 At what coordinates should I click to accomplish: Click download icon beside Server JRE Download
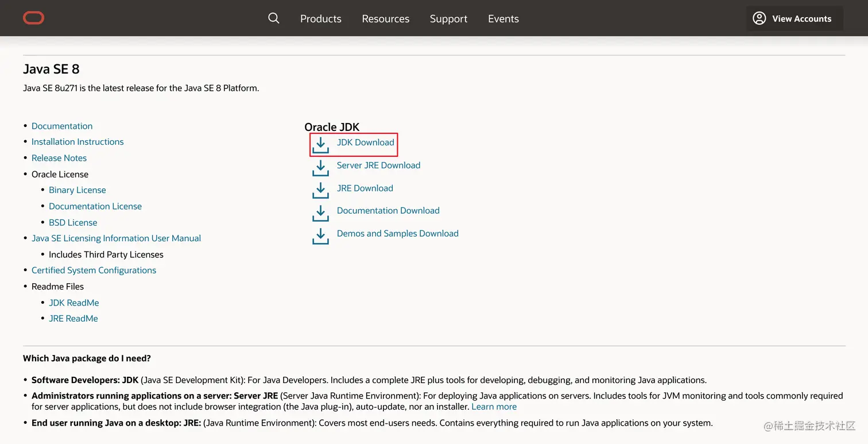click(320, 168)
